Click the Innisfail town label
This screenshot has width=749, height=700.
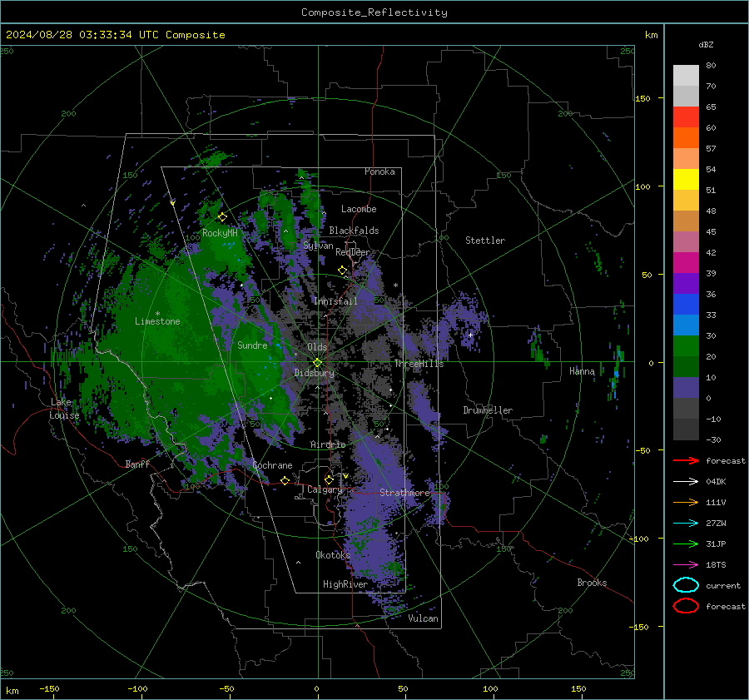tap(335, 301)
